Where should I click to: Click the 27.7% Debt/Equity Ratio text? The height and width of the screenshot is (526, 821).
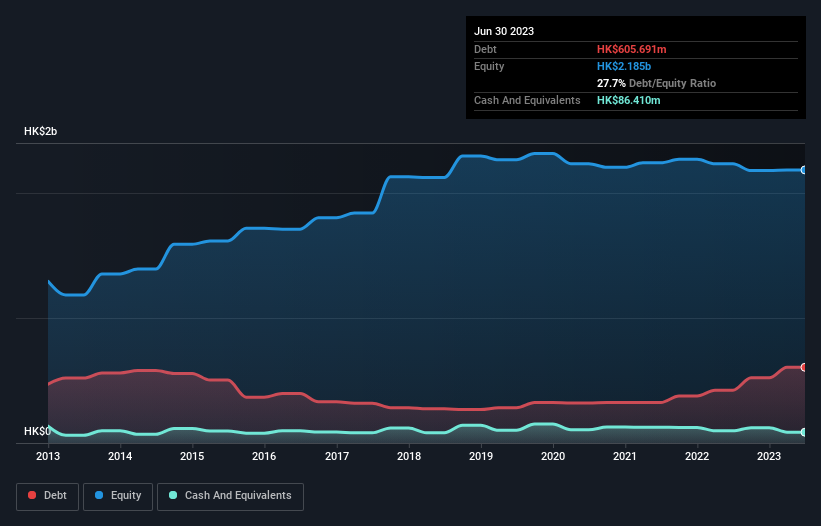click(x=656, y=83)
